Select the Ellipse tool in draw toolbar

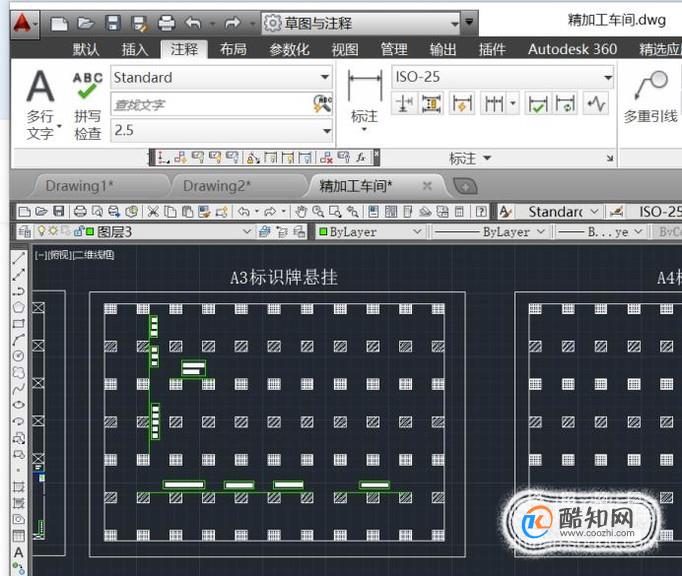click(x=18, y=405)
